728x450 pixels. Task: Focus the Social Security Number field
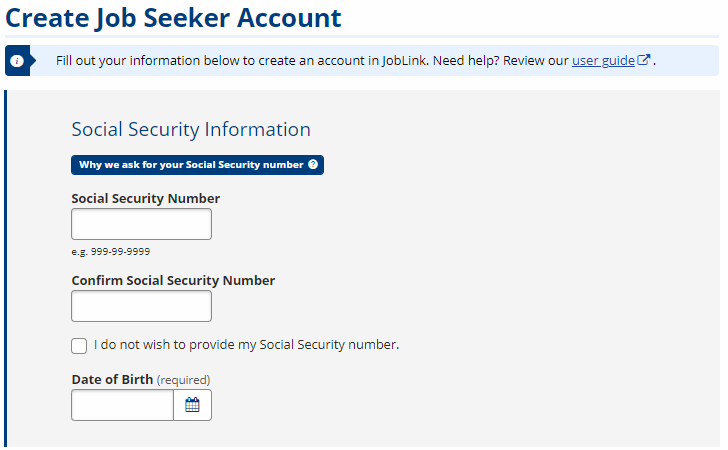click(142, 224)
